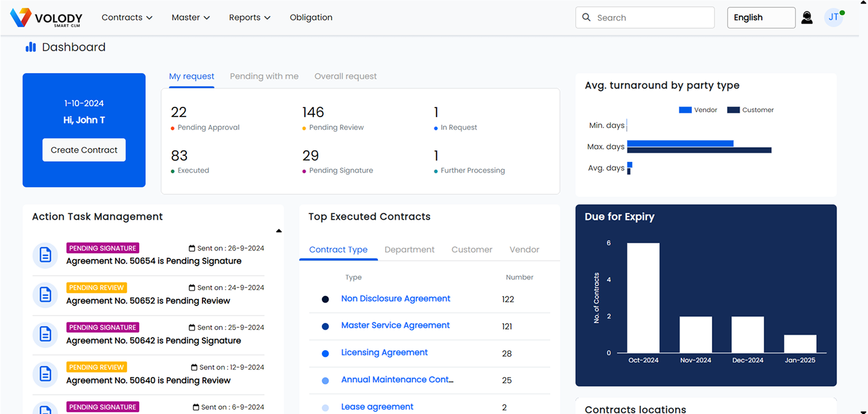Expand the Contracts menu dropdown
The width and height of the screenshot is (868, 414).
pyautogui.click(x=127, y=18)
